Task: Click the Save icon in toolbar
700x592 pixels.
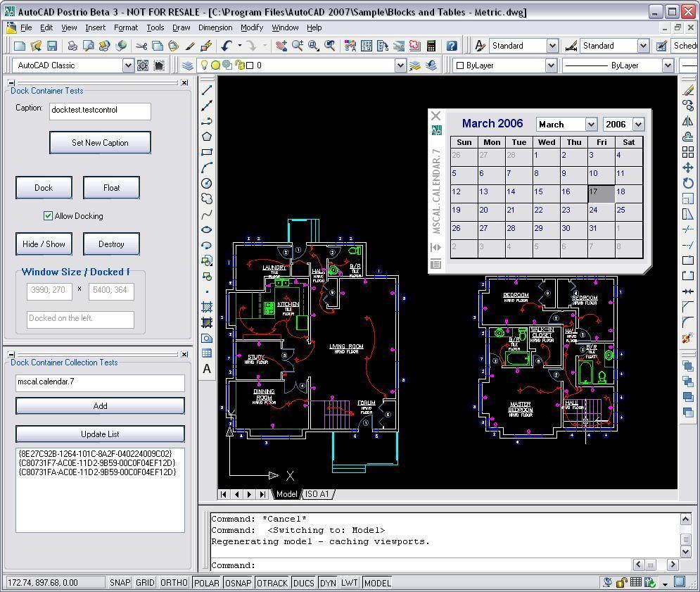Action: (51, 46)
